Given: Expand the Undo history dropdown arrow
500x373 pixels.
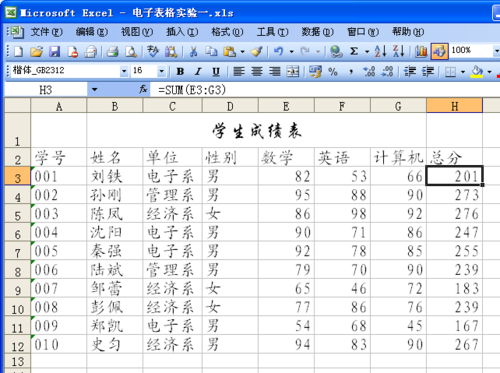Looking at the screenshot, I should pyautogui.click(x=292, y=52).
